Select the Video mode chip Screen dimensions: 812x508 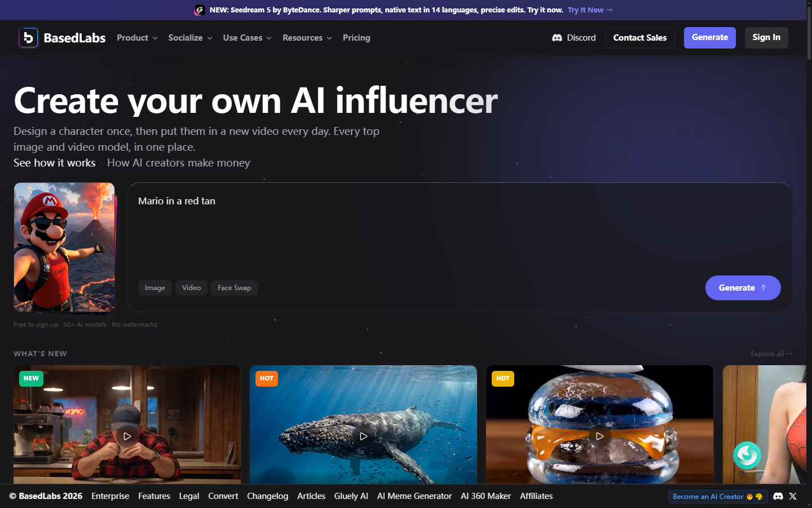click(x=192, y=288)
